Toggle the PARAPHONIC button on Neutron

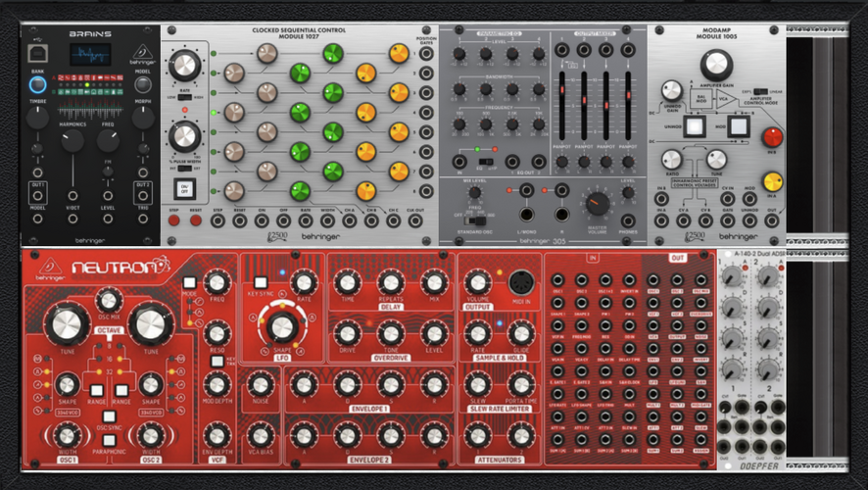point(109,441)
